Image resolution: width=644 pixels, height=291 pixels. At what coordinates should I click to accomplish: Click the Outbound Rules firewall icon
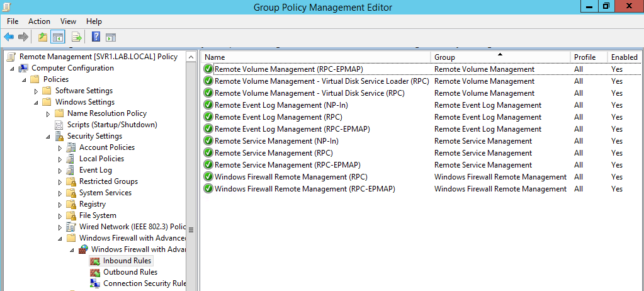tap(95, 272)
